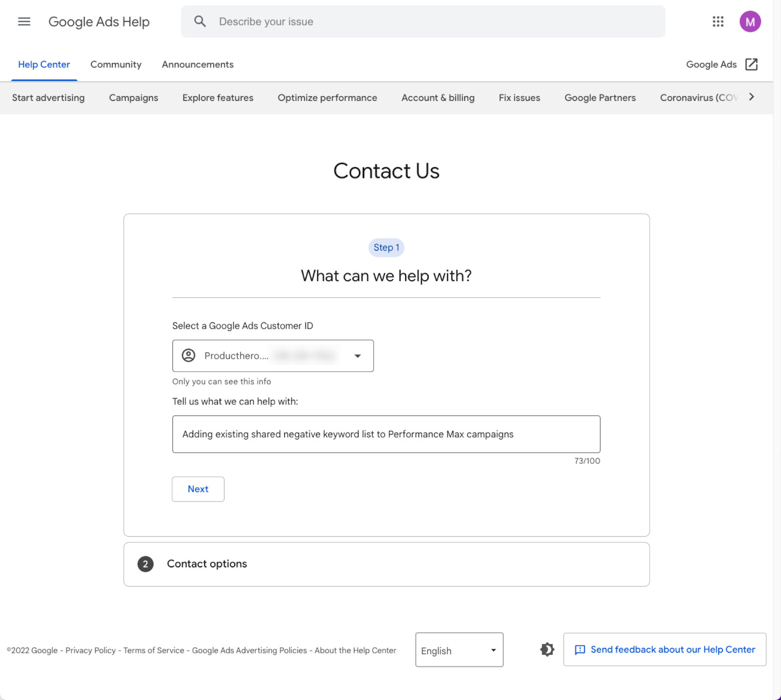Click the search magnifier icon

pyautogui.click(x=200, y=21)
